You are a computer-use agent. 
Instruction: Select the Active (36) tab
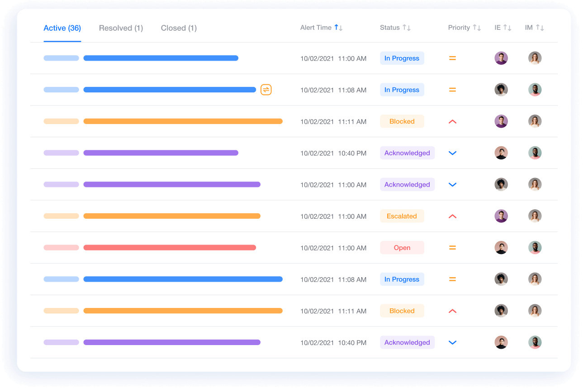coord(62,28)
